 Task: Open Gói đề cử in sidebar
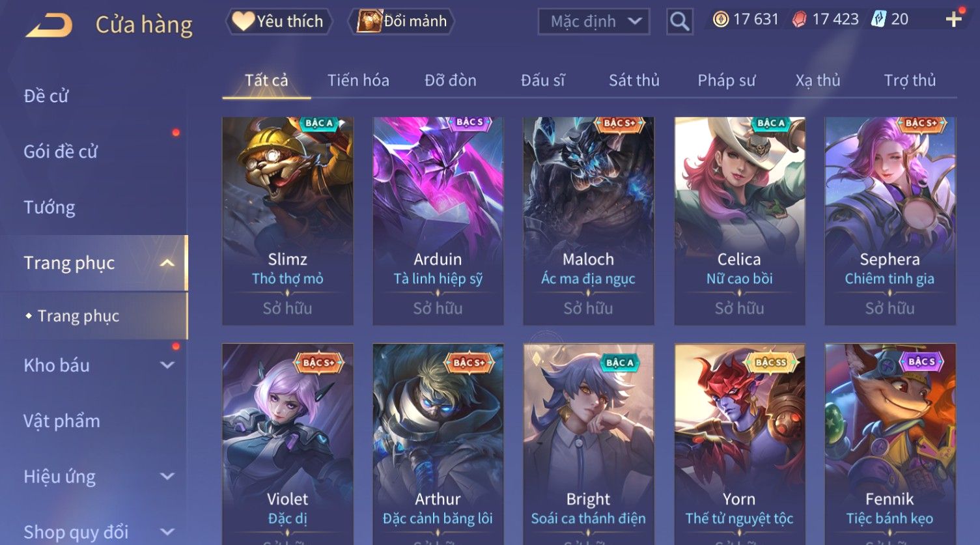(x=61, y=152)
